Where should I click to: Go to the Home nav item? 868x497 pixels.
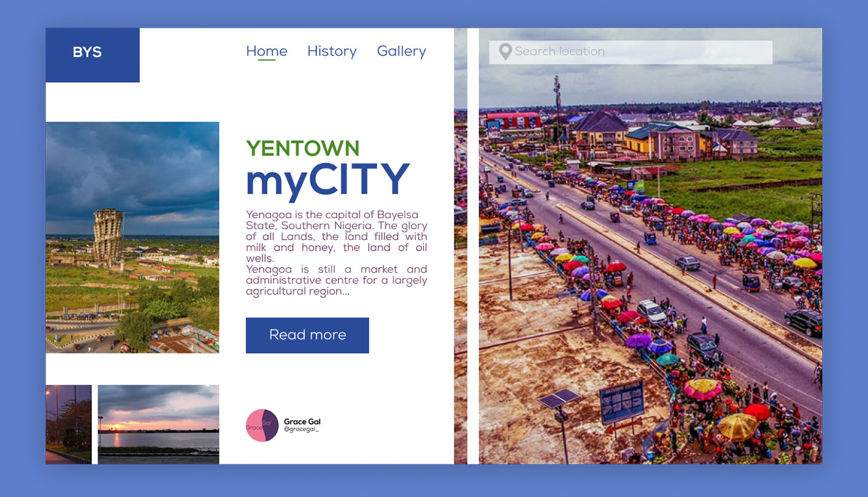click(266, 51)
